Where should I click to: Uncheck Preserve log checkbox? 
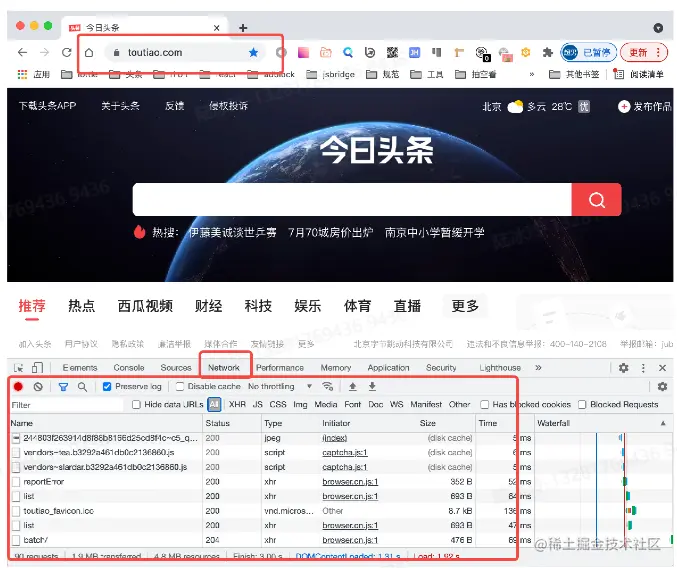(107, 387)
